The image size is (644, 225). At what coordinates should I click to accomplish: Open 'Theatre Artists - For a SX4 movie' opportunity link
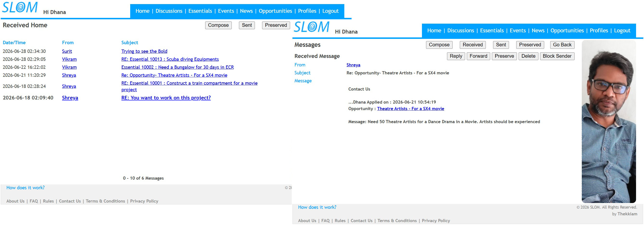(x=411, y=109)
